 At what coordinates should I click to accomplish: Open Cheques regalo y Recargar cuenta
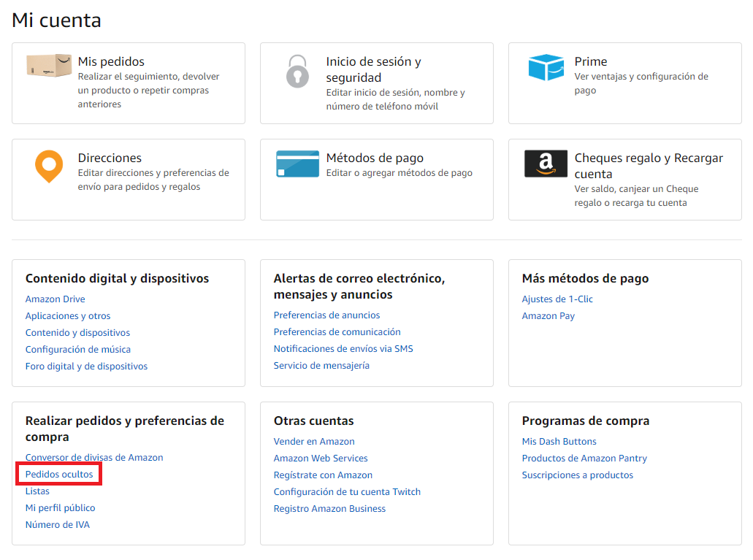649,166
